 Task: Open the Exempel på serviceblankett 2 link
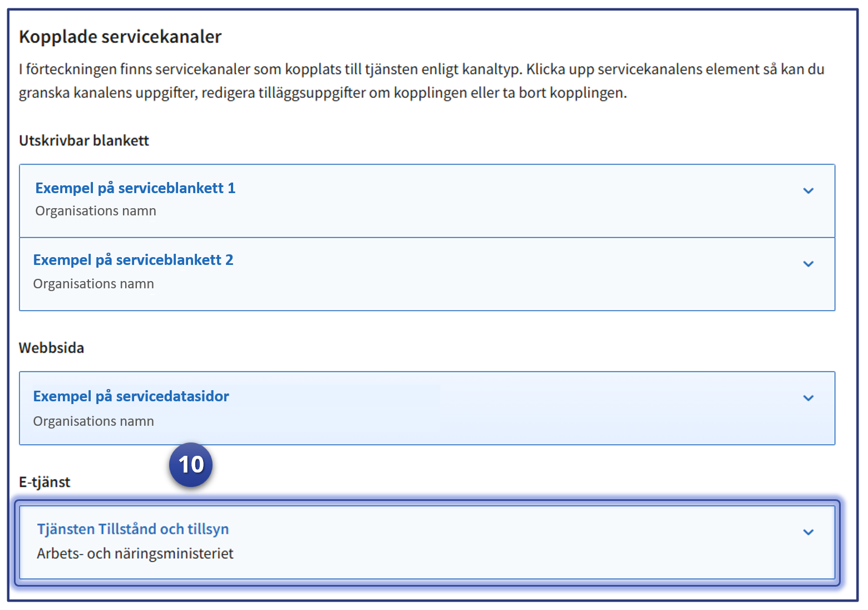point(133,260)
